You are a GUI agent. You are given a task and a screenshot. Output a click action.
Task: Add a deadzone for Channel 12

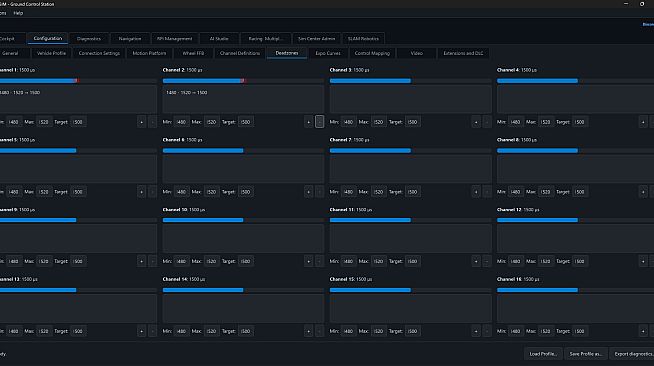point(643,261)
